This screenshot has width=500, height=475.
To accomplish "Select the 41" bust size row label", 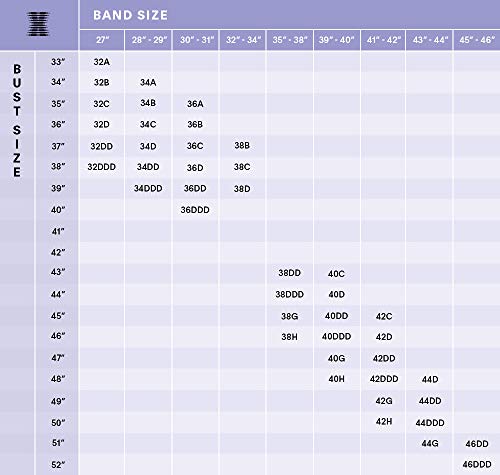I will [58, 231].
